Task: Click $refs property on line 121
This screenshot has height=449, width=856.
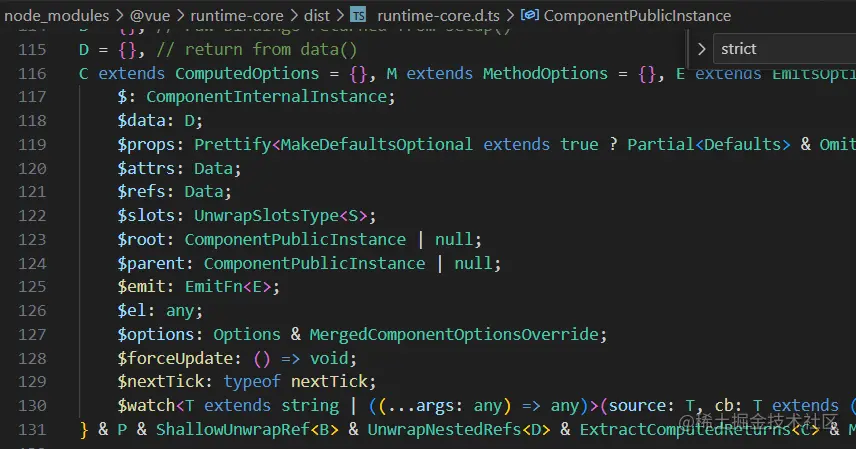Action: (141, 192)
